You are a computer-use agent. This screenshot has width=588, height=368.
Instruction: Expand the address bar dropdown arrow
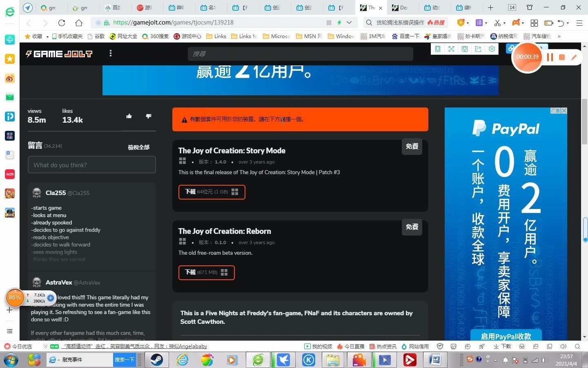(x=349, y=22)
